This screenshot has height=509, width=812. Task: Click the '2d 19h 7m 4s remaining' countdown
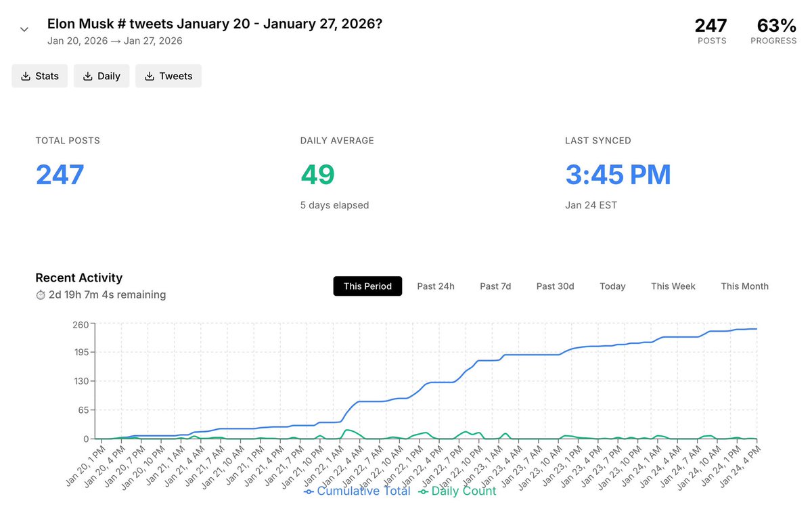coord(107,295)
